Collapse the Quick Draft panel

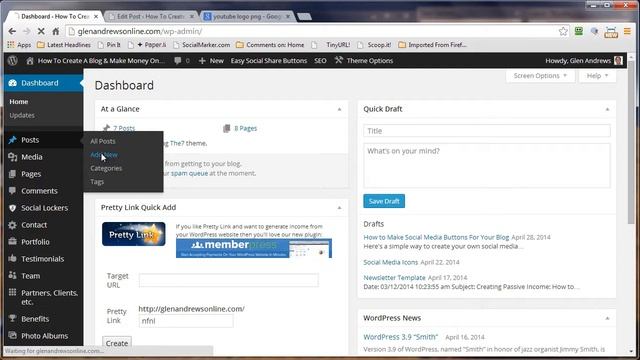coord(607,109)
